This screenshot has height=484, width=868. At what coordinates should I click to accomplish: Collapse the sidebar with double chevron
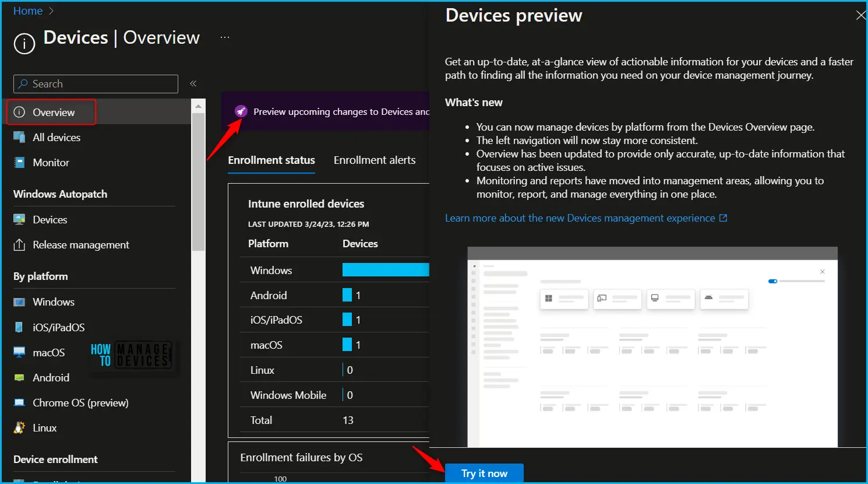(193, 84)
